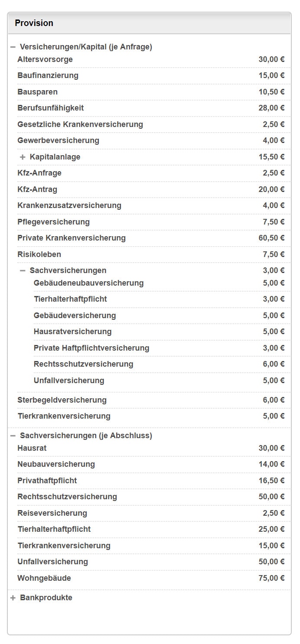300x644 pixels.
Task: Select the Sterbegeldversicherung row
Action: coord(62,400)
